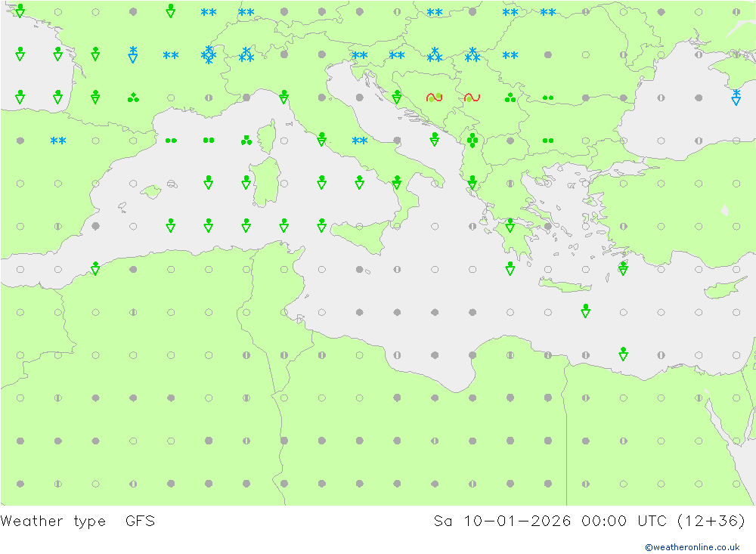
Task: Click the three-dot rain symbol west of Corsica
Action: [x=246, y=141]
